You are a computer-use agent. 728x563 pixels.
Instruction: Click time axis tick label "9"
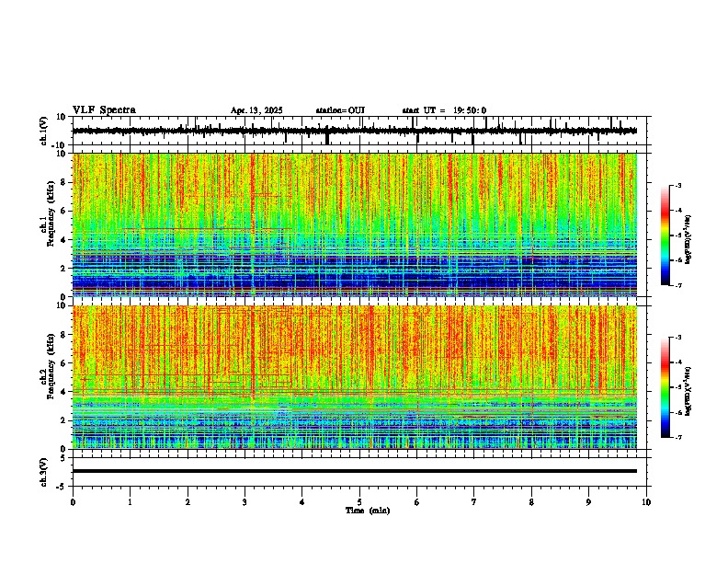coord(588,502)
